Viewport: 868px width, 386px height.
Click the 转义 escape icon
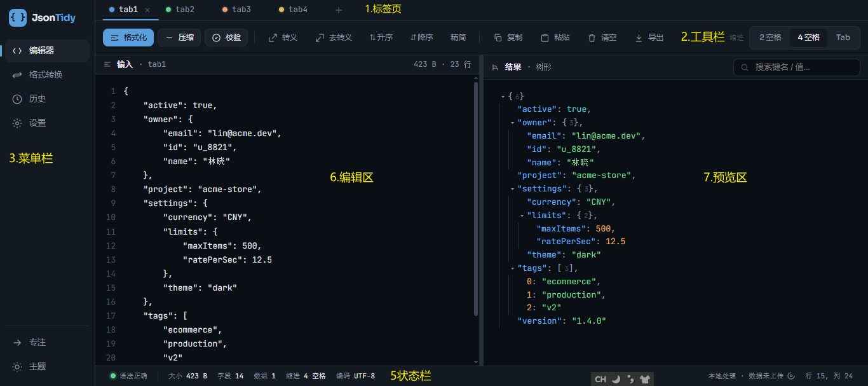tap(273, 38)
